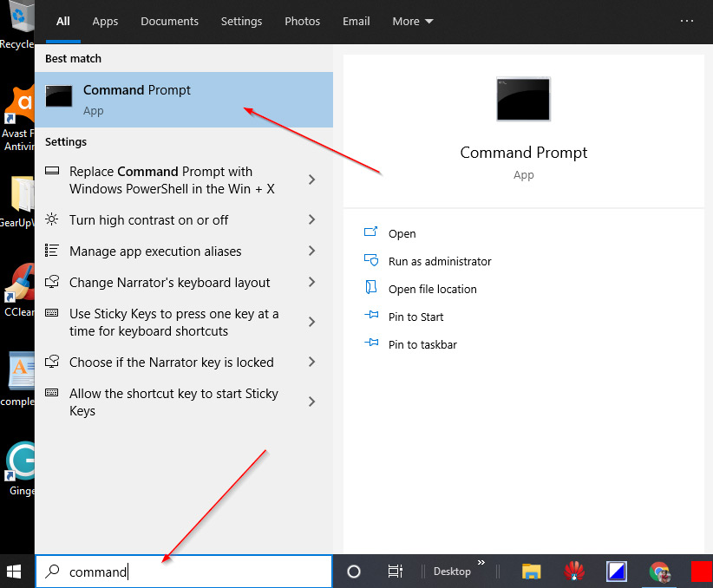Image resolution: width=713 pixels, height=588 pixels.
Task: Open the GearUp folder on desktop
Action: [18, 202]
